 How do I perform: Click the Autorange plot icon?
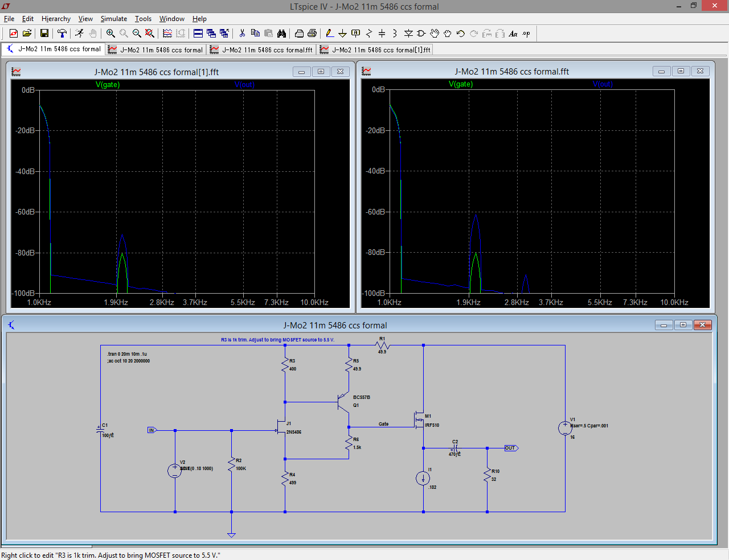point(167,34)
